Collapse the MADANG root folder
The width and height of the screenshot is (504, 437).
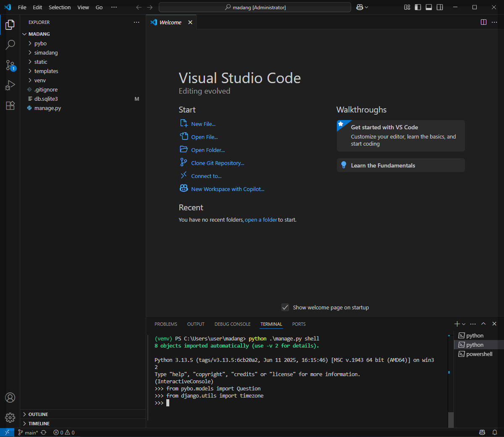83,34
